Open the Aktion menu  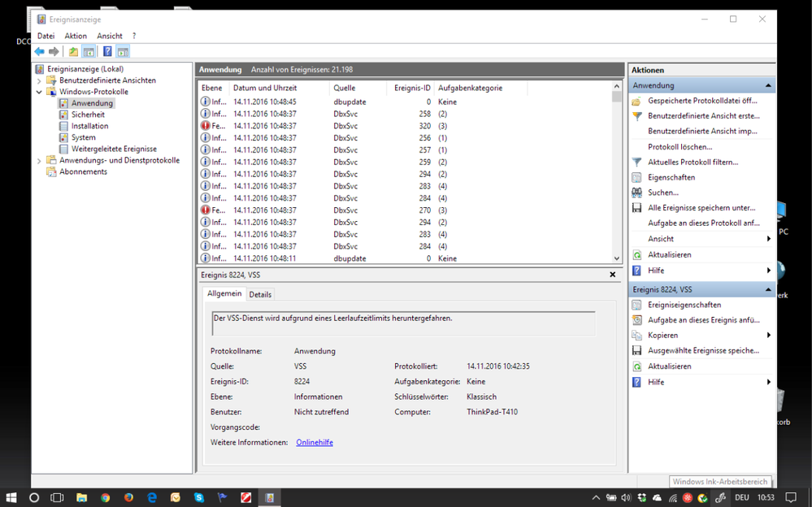76,35
